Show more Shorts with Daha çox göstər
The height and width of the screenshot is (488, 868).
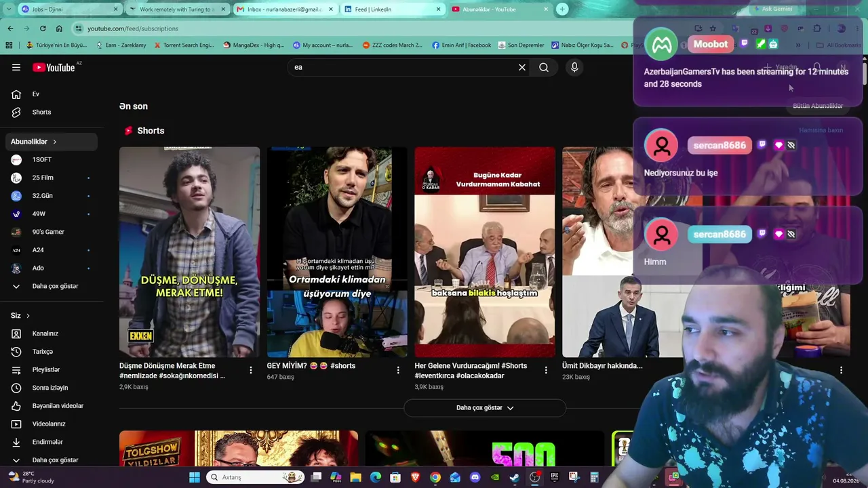pyautogui.click(x=485, y=408)
